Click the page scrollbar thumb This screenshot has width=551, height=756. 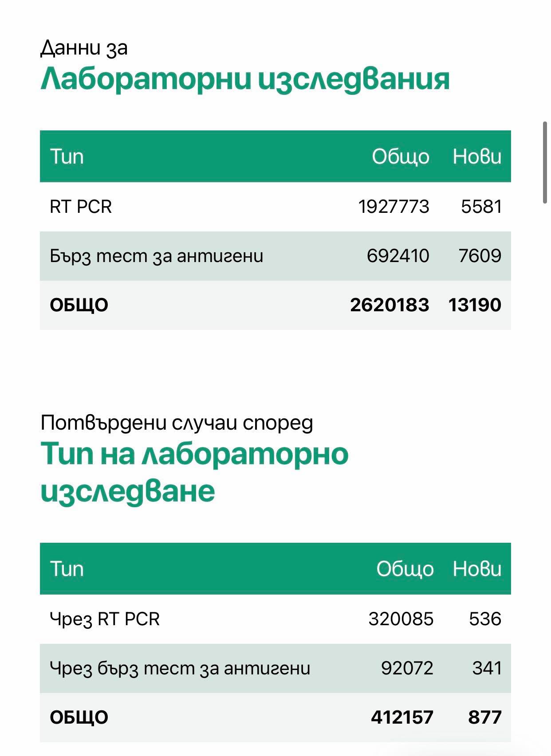(545, 162)
